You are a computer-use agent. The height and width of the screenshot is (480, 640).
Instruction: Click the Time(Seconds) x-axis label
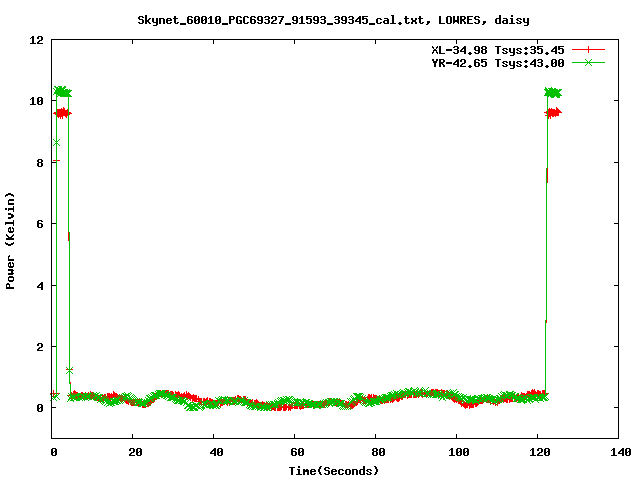click(x=333, y=471)
